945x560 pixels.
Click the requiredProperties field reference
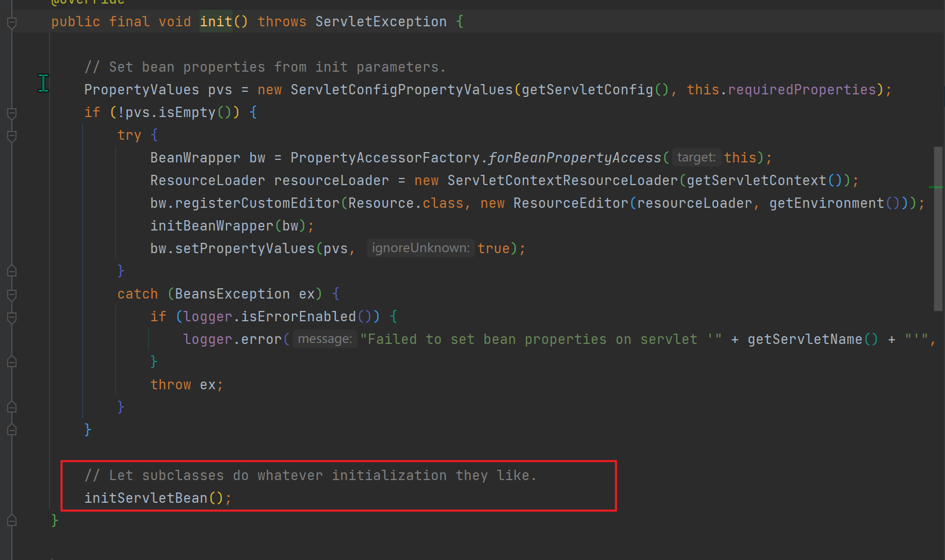point(802,90)
